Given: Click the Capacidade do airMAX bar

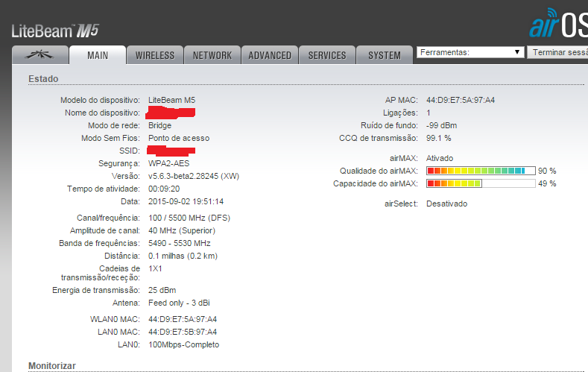Looking at the screenshot, I should (x=481, y=183).
